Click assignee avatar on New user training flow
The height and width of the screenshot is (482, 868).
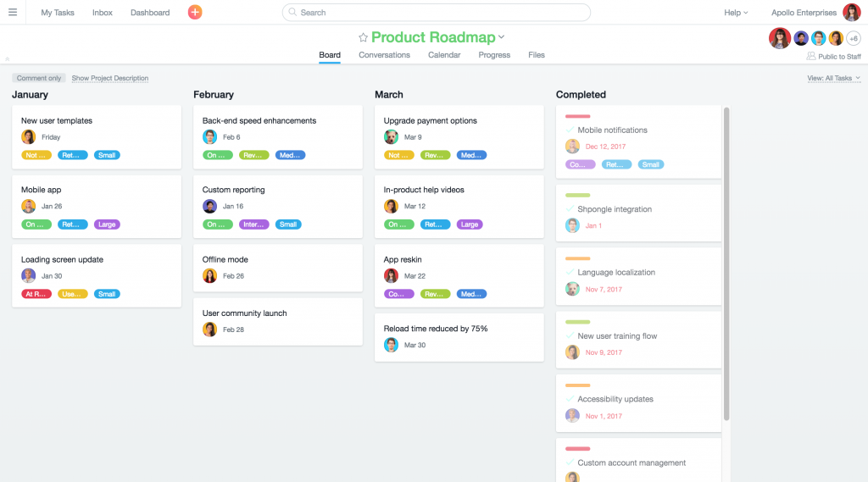572,352
